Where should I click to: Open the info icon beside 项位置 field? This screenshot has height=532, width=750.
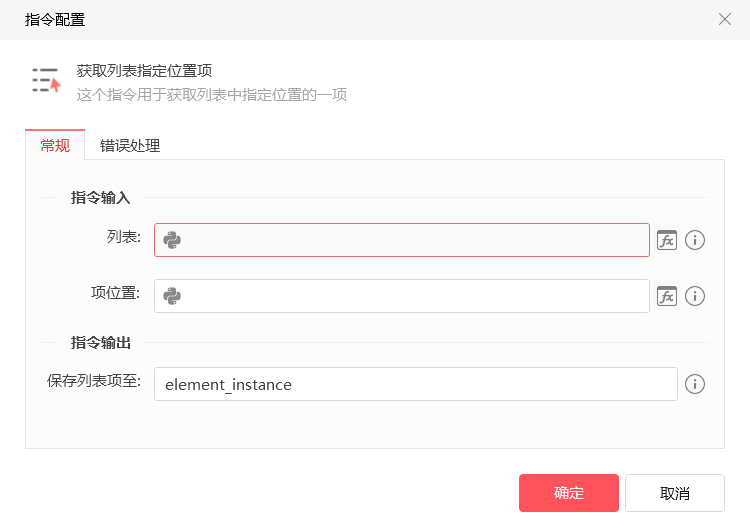[x=695, y=296]
